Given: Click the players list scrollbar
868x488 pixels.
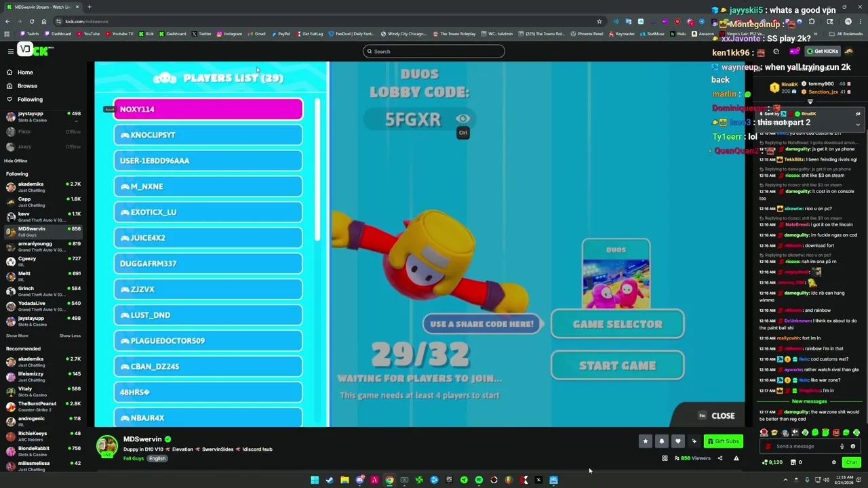Looking at the screenshot, I should pos(317,169).
